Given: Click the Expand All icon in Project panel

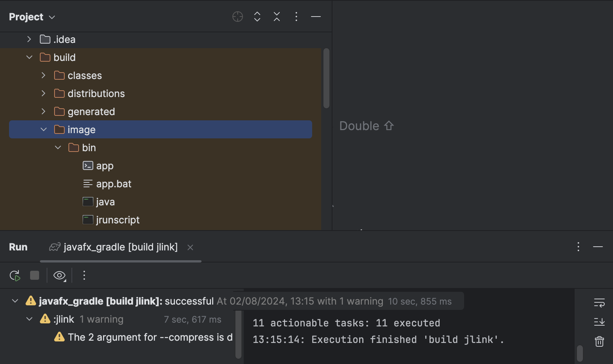Looking at the screenshot, I should (257, 17).
